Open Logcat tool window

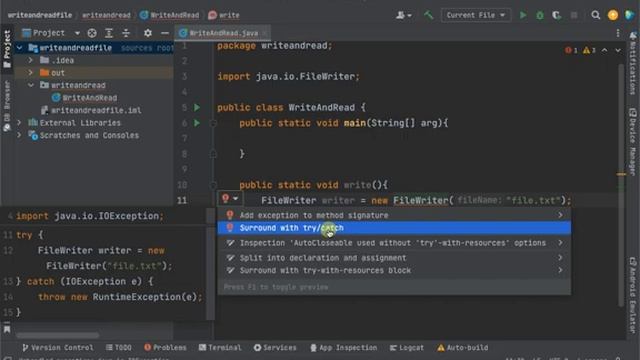407,348
